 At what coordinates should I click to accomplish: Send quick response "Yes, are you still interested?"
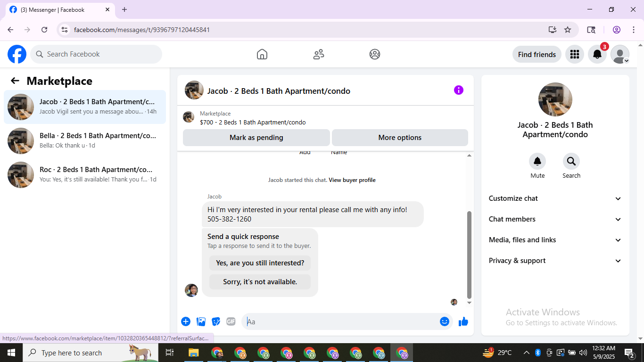point(260,263)
